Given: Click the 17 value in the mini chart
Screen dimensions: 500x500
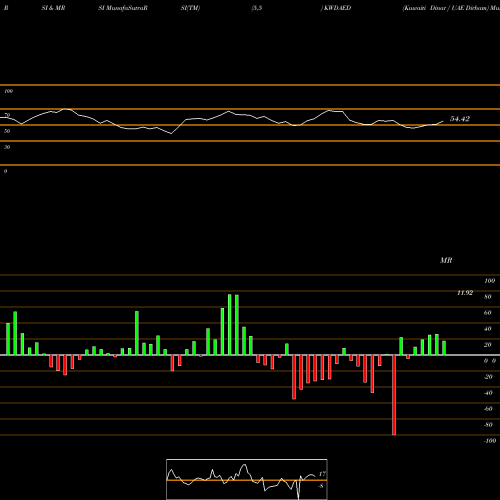Looking at the screenshot, I should coord(322,474).
